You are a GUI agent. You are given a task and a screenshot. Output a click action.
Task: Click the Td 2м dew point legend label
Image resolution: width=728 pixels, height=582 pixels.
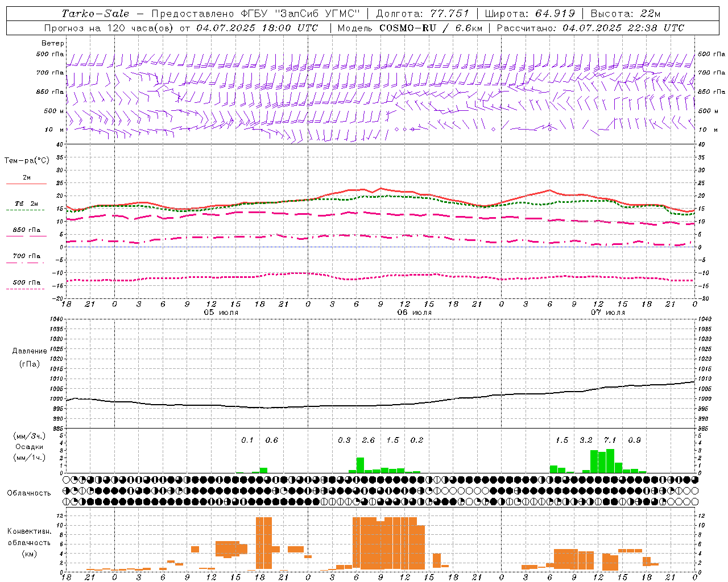pos(26,203)
